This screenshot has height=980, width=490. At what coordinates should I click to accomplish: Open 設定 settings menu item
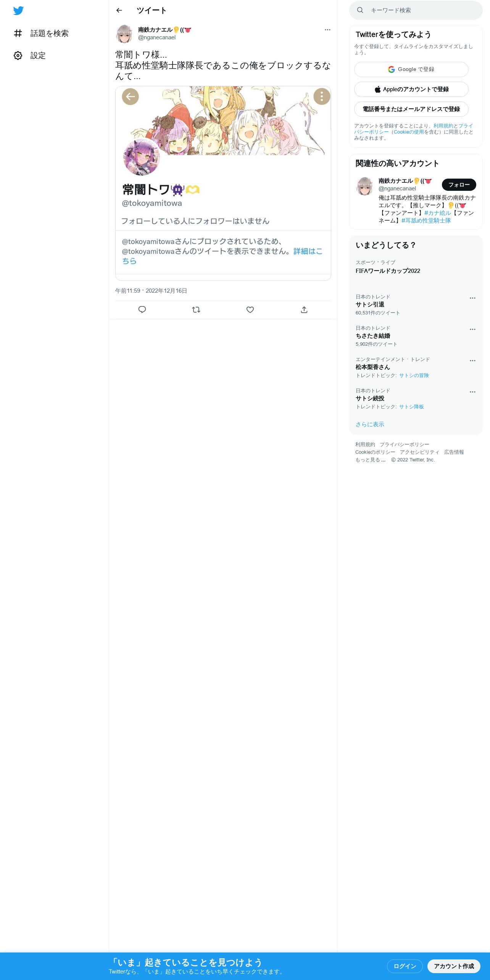(30, 56)
